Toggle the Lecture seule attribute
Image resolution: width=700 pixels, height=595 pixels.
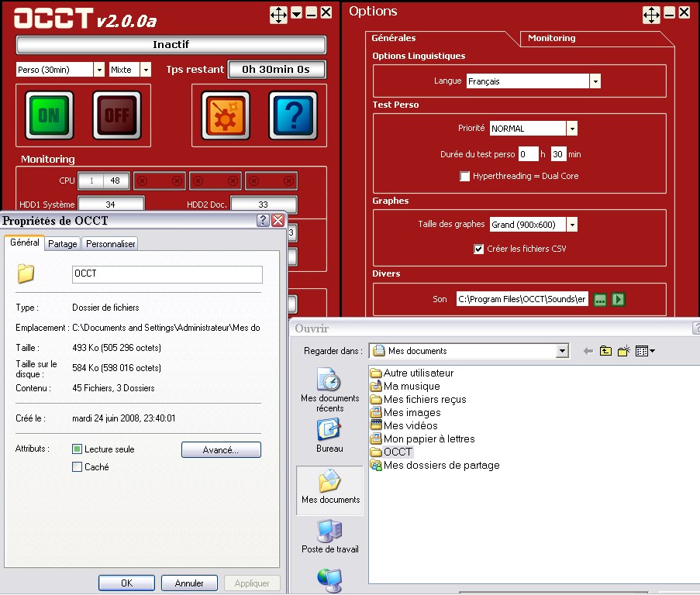[x=77, y=449]
